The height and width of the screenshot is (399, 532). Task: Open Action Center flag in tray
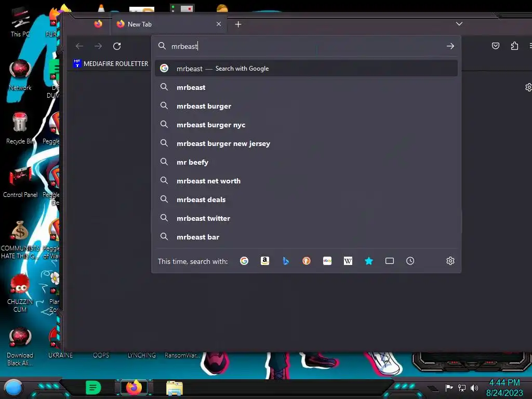point(449,388)
